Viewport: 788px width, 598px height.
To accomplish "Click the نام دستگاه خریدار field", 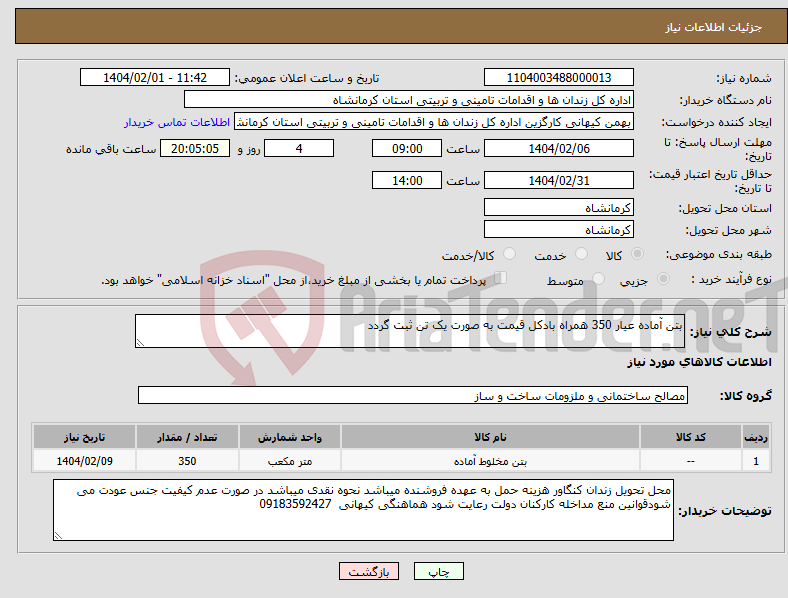I will 409,99.
